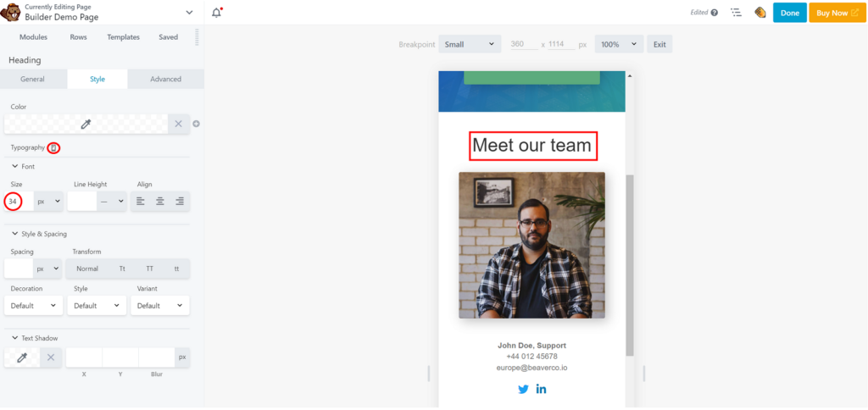Screen dimensions: 868x410
Task: Click the right preview resize handle
Action: tap(644, 374)
